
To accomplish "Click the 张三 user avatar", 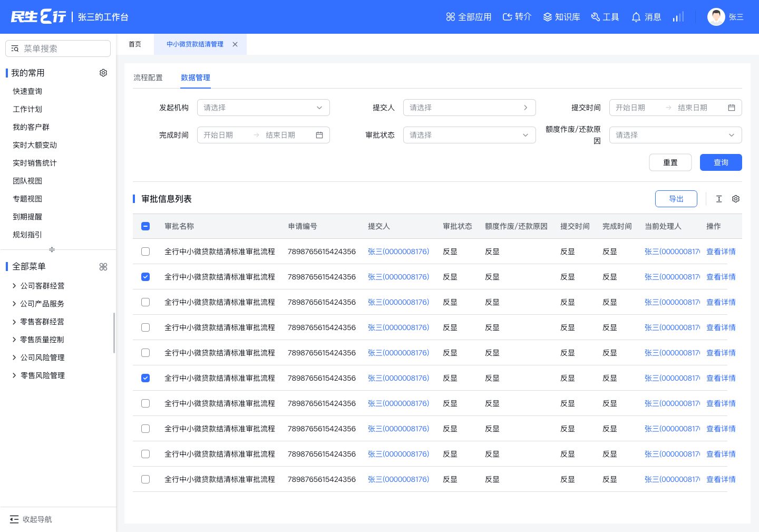I will pyautogui.click(x=716, y=17).
